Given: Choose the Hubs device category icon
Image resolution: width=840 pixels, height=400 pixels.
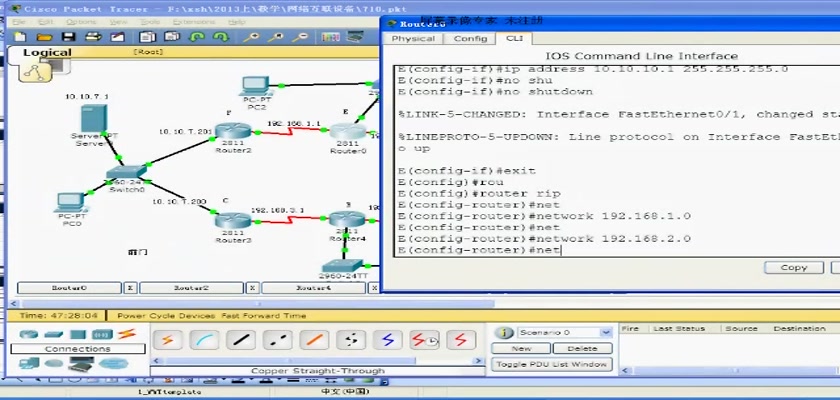Looking at the screenshot, I should [78, 334].
